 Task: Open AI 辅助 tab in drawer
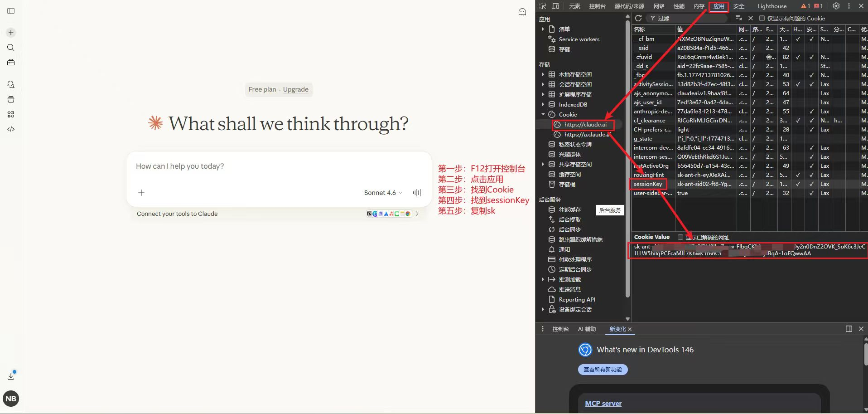pyautogui.click(x=587, y=329)
